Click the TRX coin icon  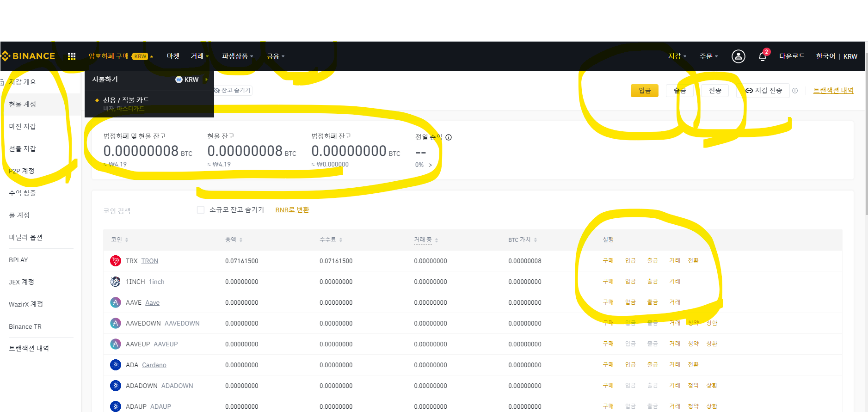(116, 261)
